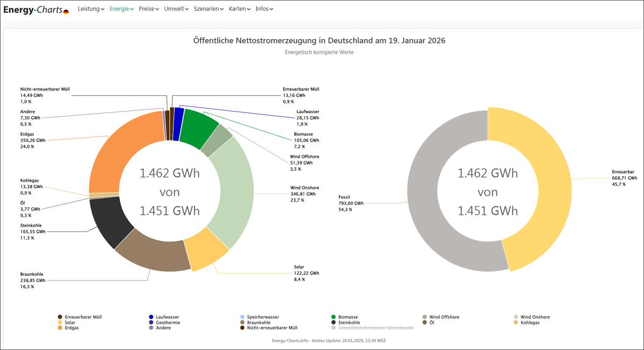Toggle Laufwasser series in the legend
Viewport: 644px width, 350px height.
click(x=167, y=317)
